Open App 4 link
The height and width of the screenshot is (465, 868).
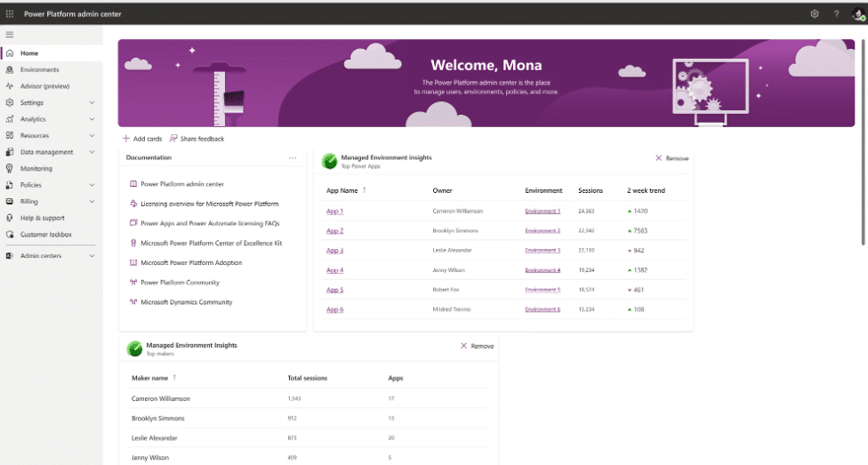(x=335, y=270)
